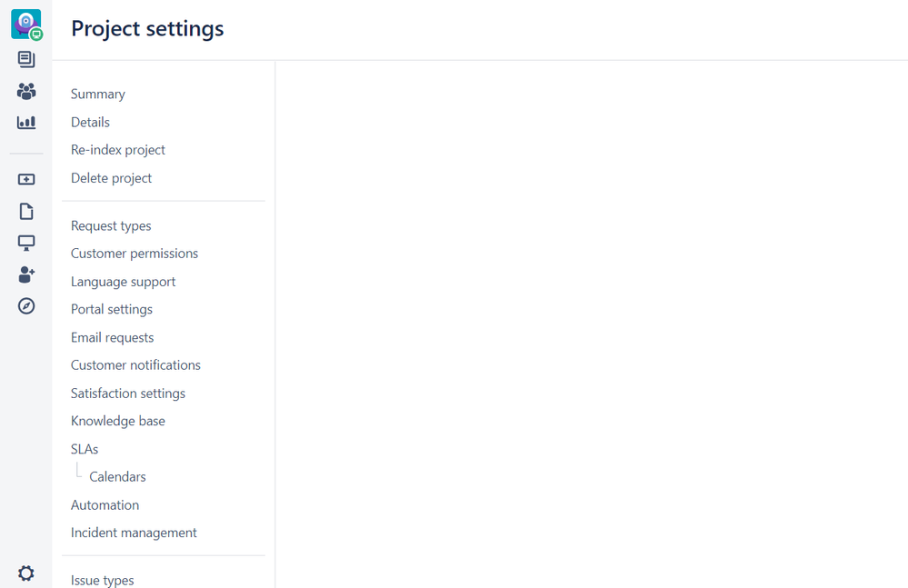Open Incident management settings
908x588 pixels.
pyautogui.click(x=134, y=532)
